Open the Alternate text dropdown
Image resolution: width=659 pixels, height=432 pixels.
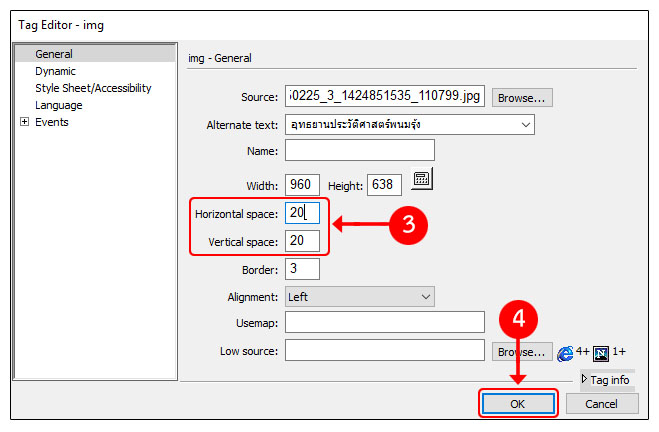pos(525,125)
